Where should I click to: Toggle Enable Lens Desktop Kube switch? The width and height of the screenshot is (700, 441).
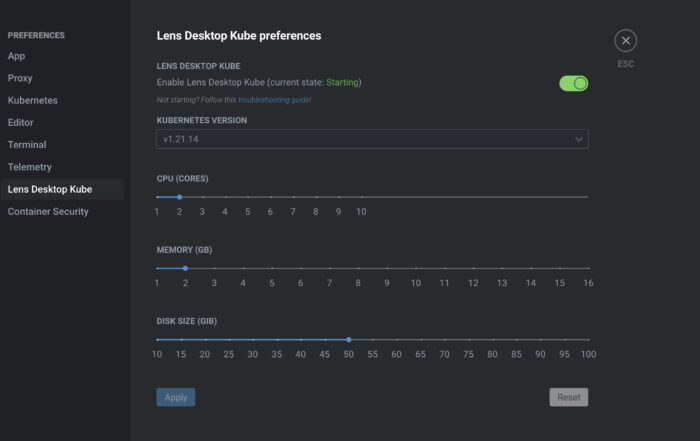[574, 83]
